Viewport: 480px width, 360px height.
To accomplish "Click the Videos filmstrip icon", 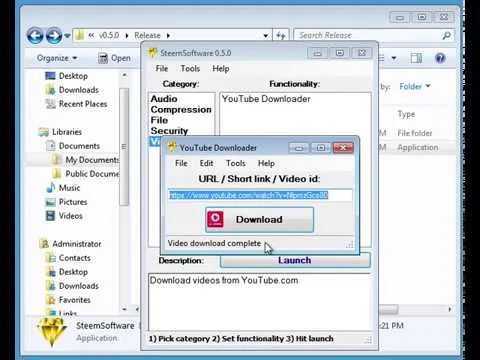I will tap(50, 216).
